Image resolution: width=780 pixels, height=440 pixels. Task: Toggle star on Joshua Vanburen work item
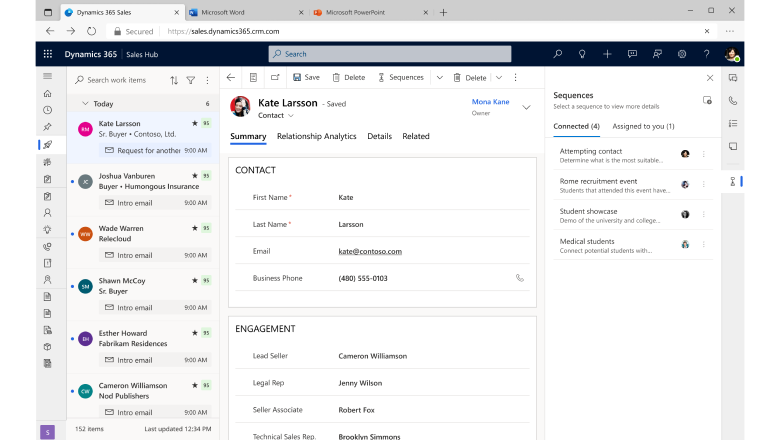click(195, 176)
